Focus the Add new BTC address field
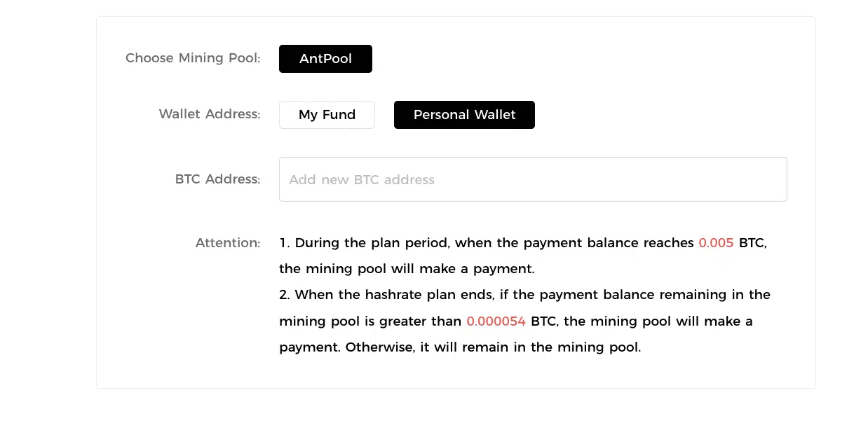Screen dimensions: 868x423 point(533,179)
